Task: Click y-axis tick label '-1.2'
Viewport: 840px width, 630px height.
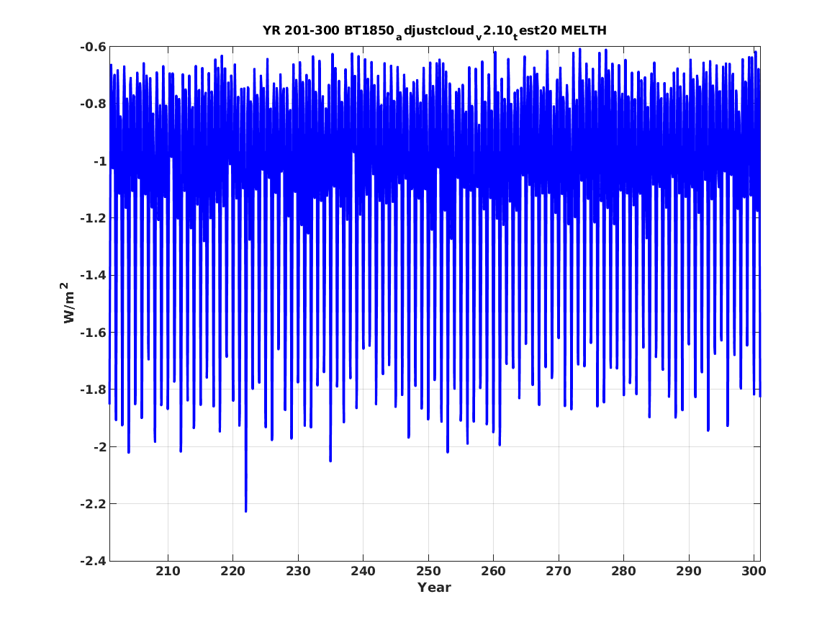Action: click(x=93, y=218)
